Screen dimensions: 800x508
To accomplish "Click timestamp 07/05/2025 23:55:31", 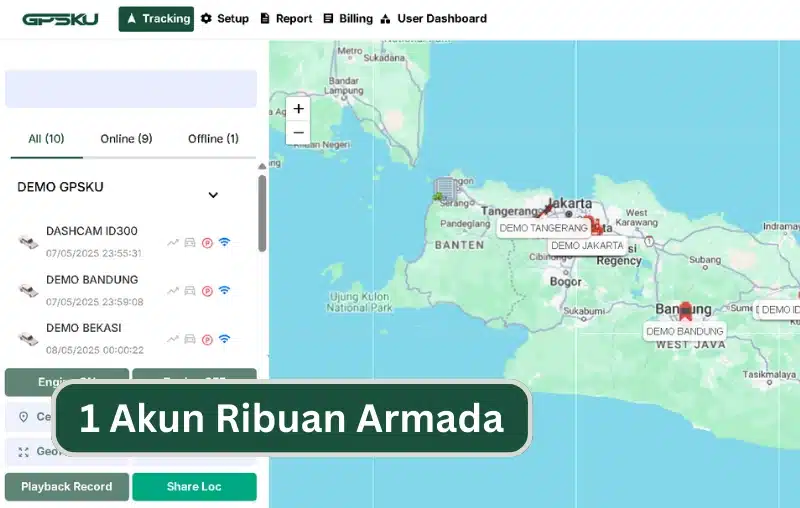I will (x=94, y=253).
